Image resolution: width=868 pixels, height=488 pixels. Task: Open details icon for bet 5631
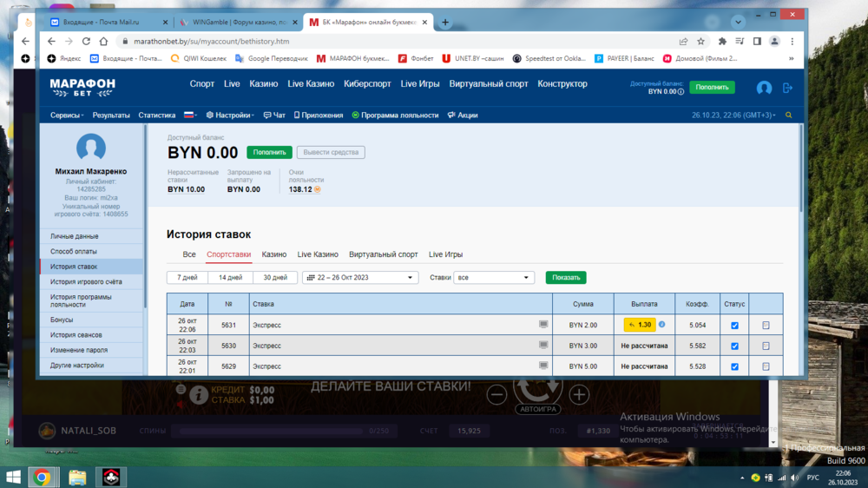766,326
